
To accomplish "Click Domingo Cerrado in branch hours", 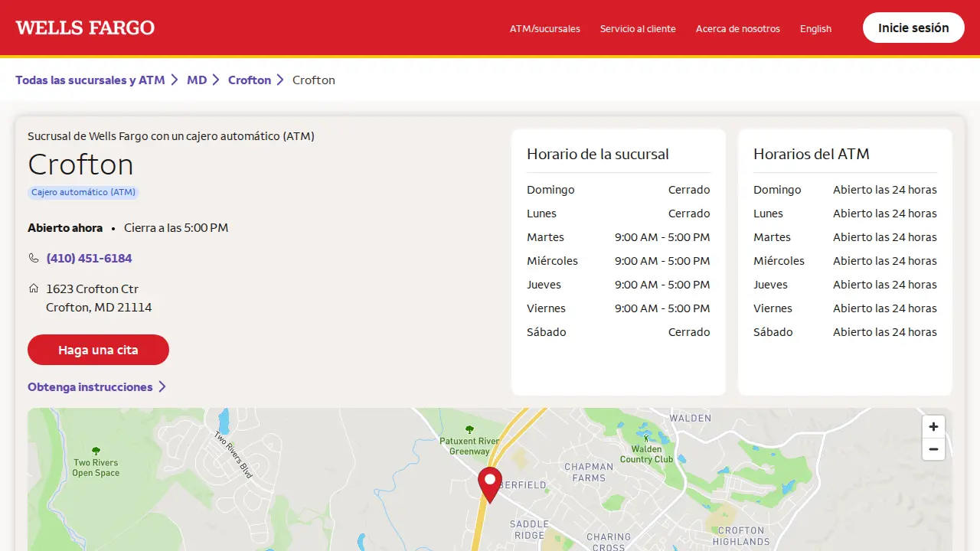I will tap(619, 190).
